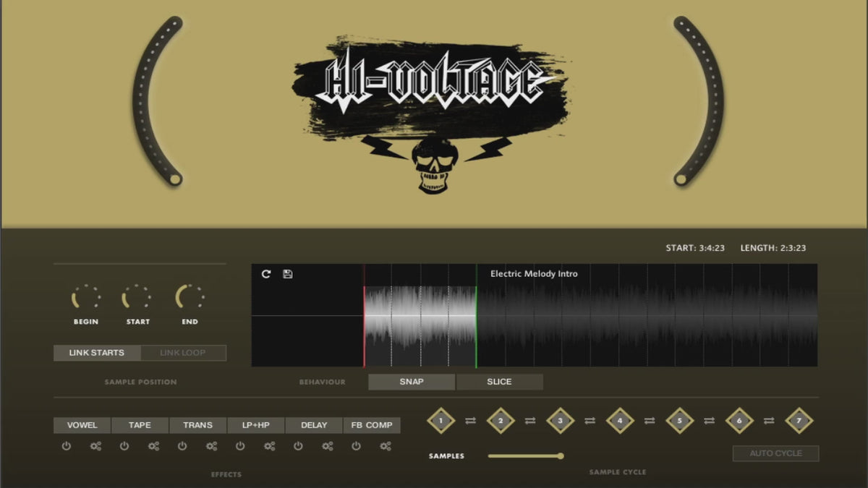The height and width of the screenshot is (488, 868).
Task: Switch to SLICE behaviour mode
Action: point(499,382)
